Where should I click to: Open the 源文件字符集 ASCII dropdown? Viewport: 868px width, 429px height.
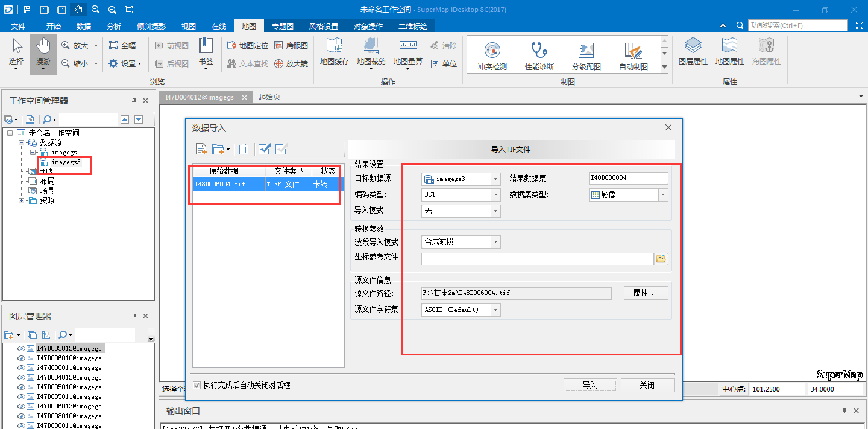click(495, 310)
